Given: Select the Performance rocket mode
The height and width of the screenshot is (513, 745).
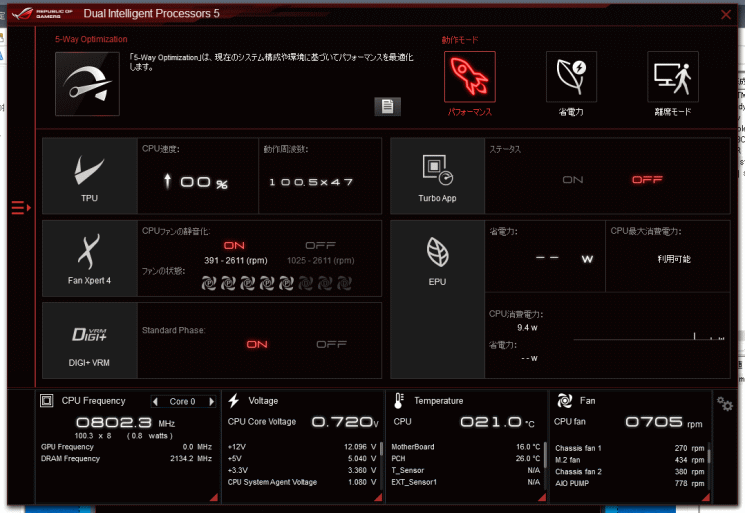Looking at the screenshot, I should click(x=469, y=77).
